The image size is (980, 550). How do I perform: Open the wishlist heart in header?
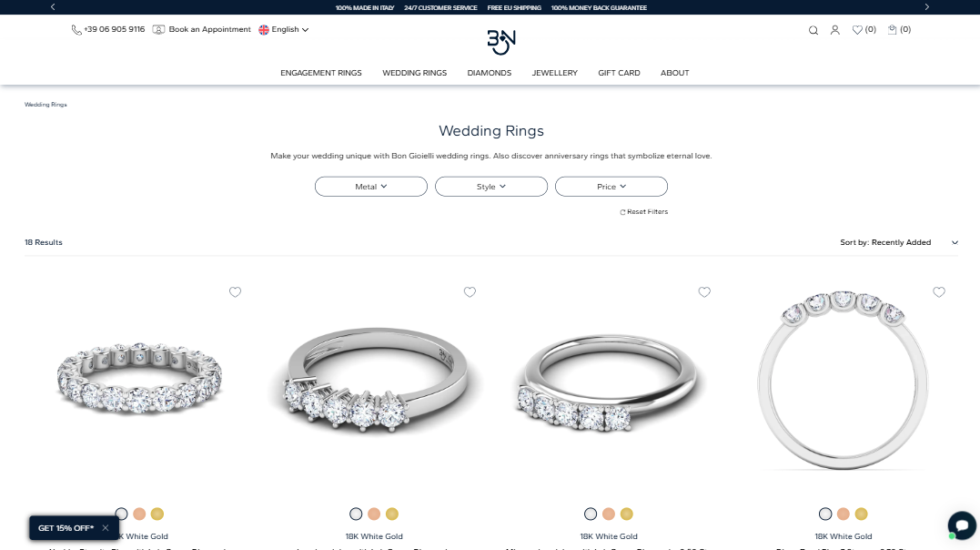point(857,30)
